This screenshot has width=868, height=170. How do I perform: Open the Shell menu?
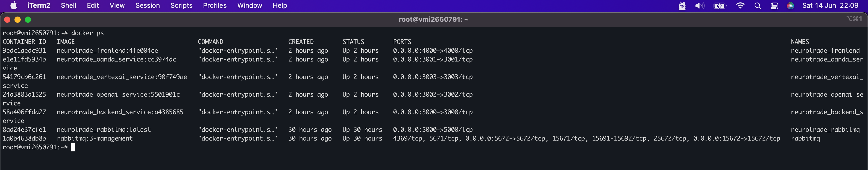(68, 5)
